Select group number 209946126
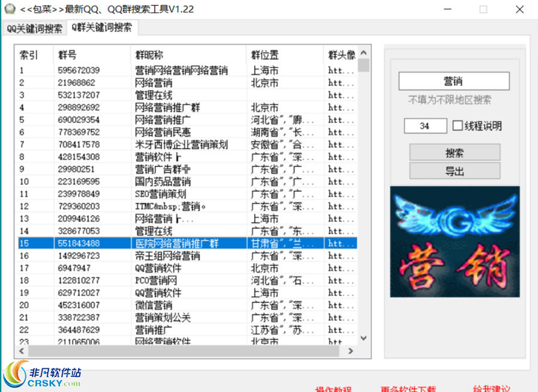 (187, 219)
